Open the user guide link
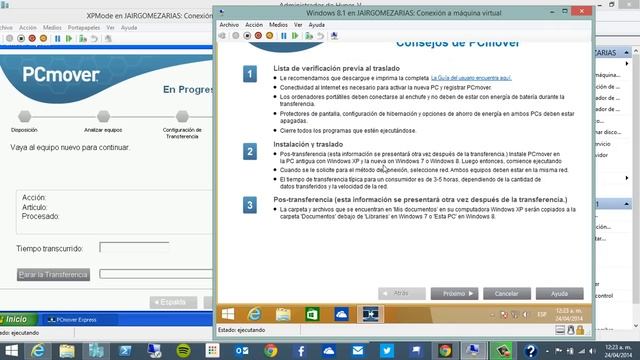This screenshot has height=360, width=640. coord(471,78)
